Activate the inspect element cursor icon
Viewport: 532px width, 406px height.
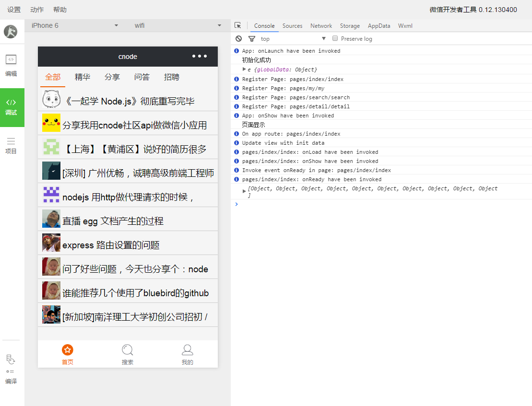(238, 26)
